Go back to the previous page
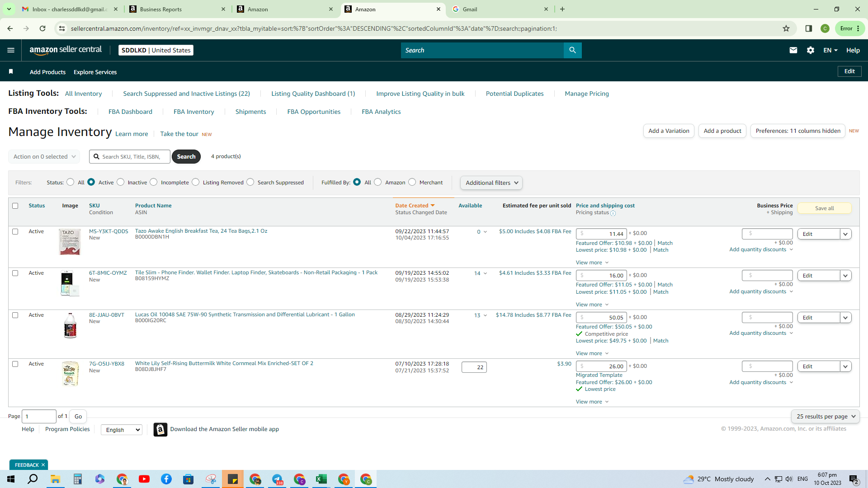Viewport: 868px width, 488px height. pos(10,28)
